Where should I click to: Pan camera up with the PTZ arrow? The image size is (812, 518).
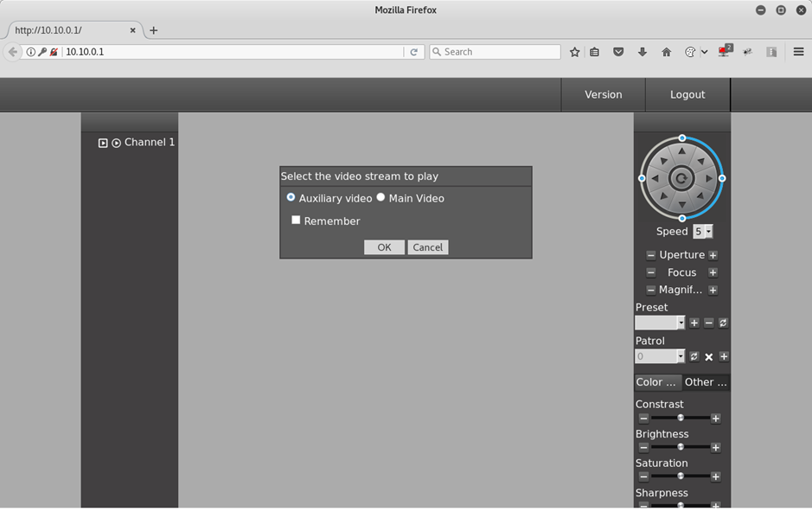[681, 151]
